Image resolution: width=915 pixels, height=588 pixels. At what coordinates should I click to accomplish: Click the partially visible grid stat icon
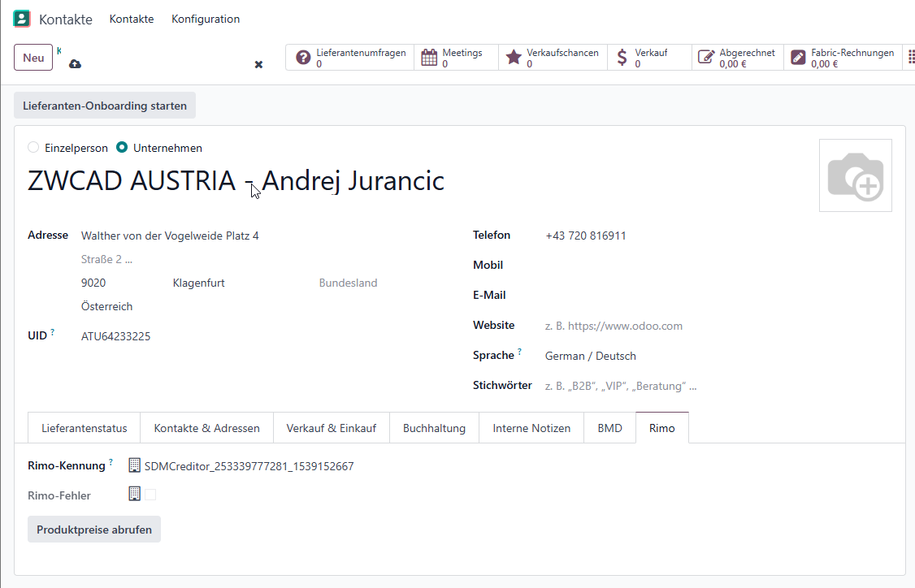(x=911, y=57)
